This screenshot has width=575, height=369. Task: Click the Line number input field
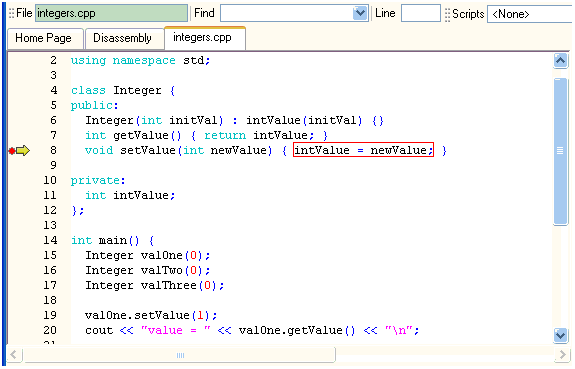421,13
